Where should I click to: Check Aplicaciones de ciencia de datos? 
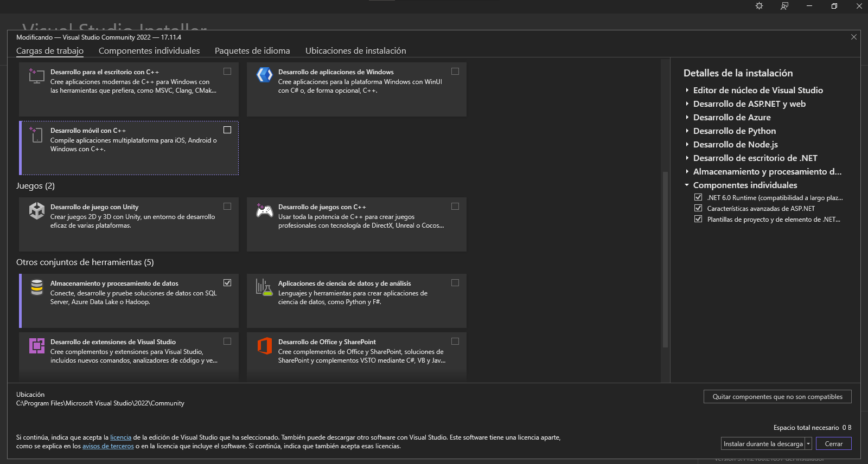pos(455,282)
